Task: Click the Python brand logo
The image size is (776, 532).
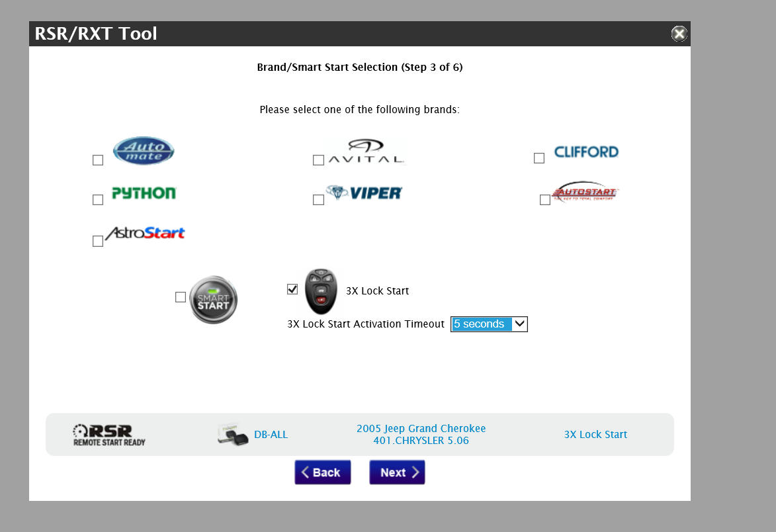Action: 144,193
